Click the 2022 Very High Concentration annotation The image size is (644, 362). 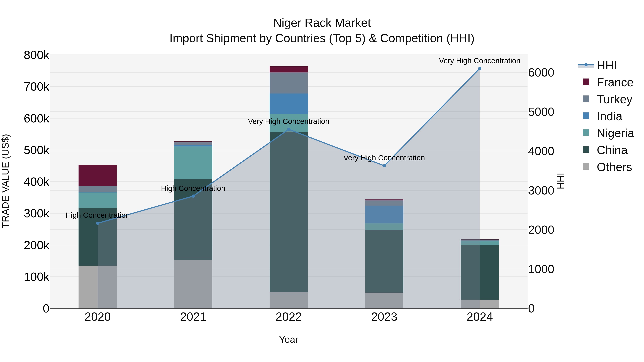click(289, 121)
